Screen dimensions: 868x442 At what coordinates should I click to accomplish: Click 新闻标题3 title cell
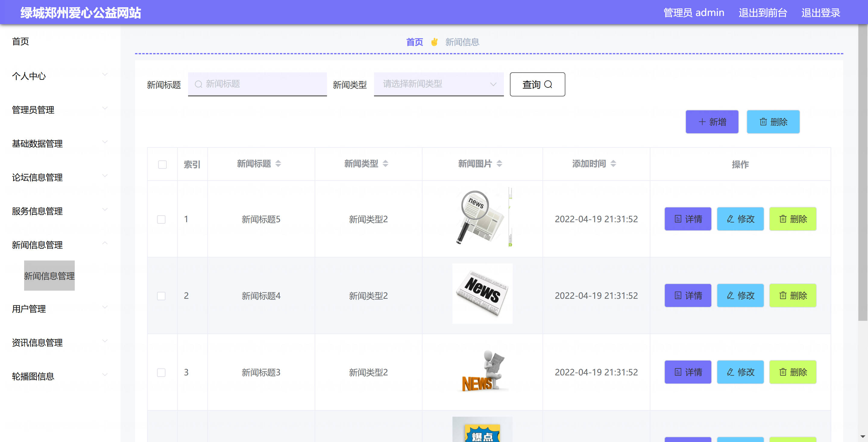click(x=261, y=372)
